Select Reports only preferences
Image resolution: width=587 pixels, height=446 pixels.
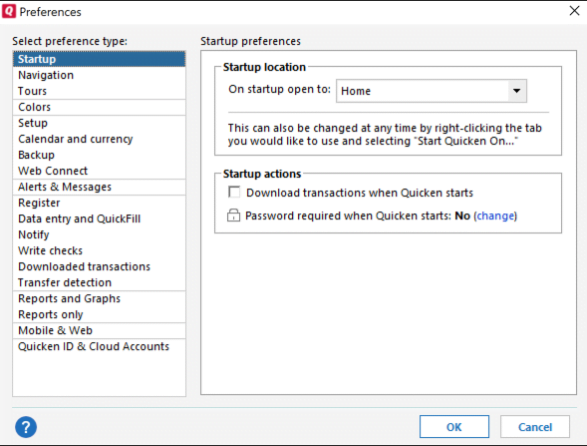(99, 315)
